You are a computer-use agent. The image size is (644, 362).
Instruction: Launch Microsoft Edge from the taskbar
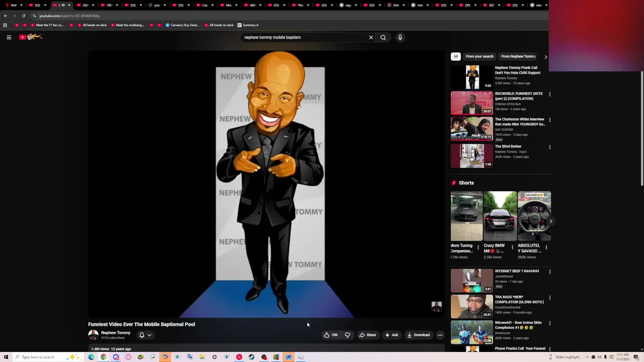click(91, 357)
